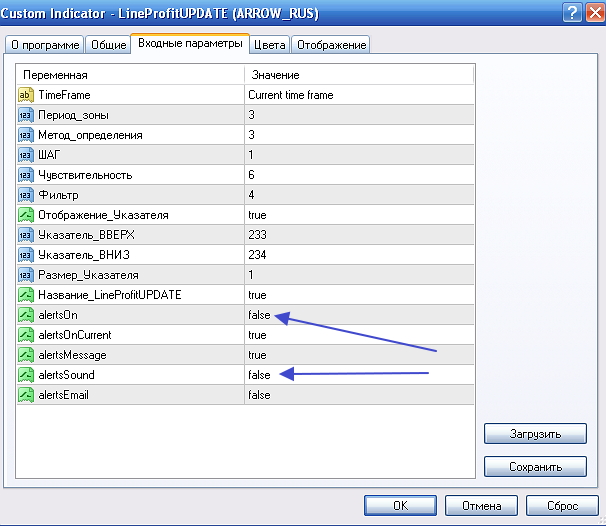The width and height of the screenshot is (606, 526).
Task: Select the Размер_Указателя variable name
Action: (88, 275)
